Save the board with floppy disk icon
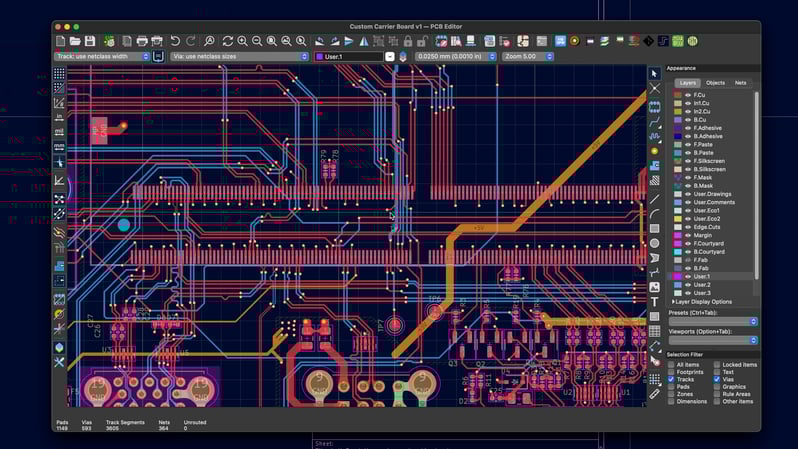Screen dimensions: 798x449 point(90,41)
